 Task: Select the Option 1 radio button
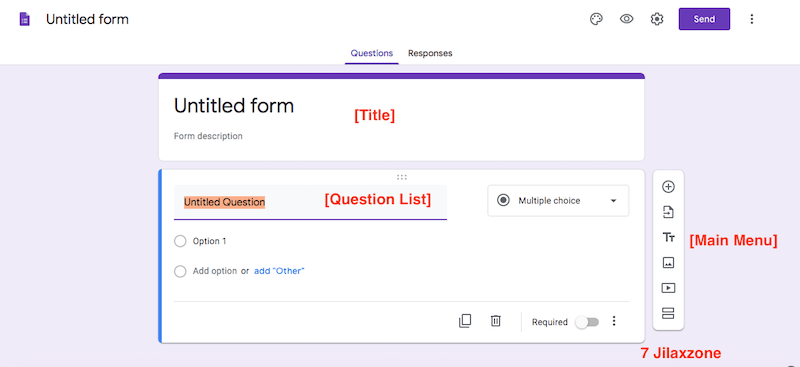(180, 241)
